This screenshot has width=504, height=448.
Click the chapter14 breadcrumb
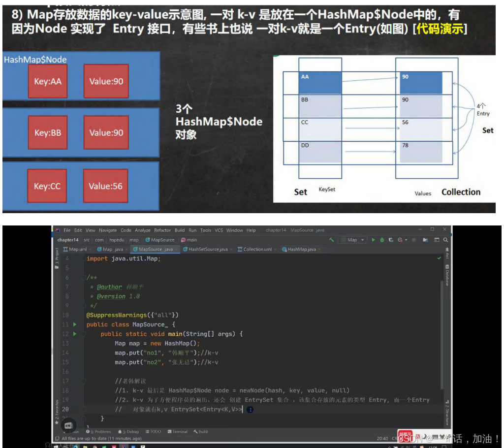[x=67, y=240]
